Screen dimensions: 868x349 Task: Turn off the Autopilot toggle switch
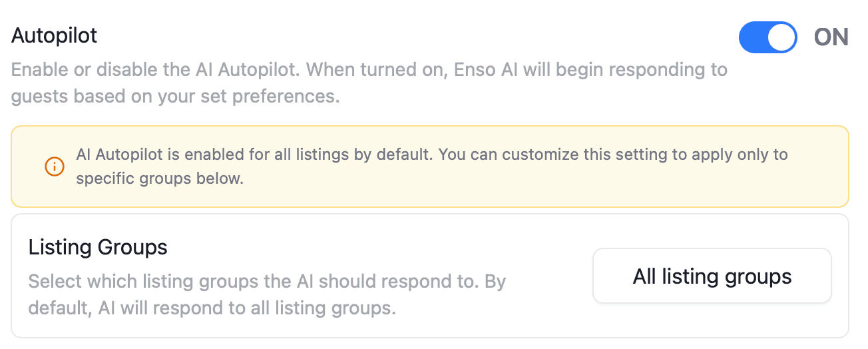coord(767,37)
